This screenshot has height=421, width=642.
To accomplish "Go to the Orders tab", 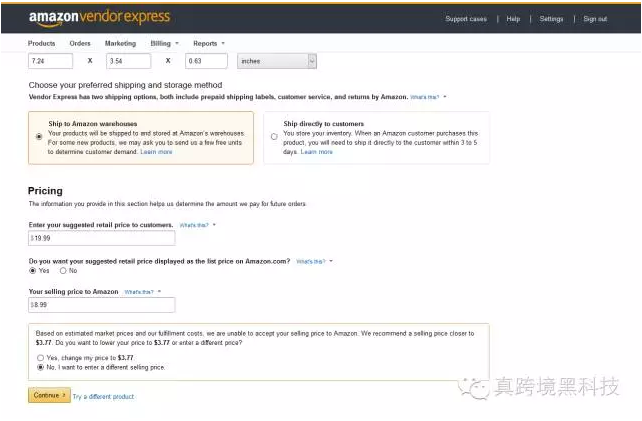I will tap(80, 43).
